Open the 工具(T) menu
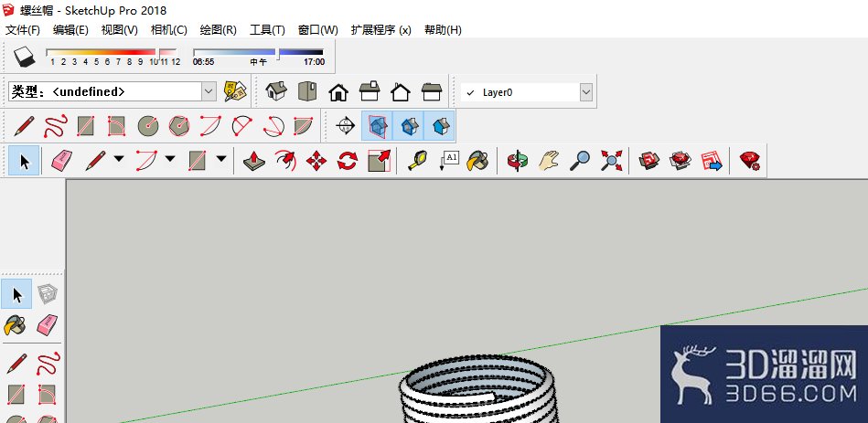Viewport: 868px width, 423px height. (267, 30)
